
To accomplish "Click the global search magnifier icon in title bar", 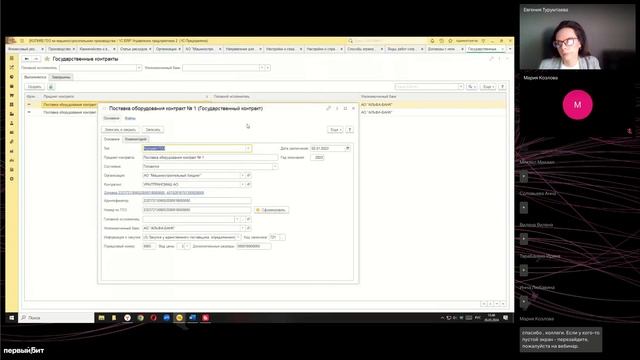I will click(350, 41).
